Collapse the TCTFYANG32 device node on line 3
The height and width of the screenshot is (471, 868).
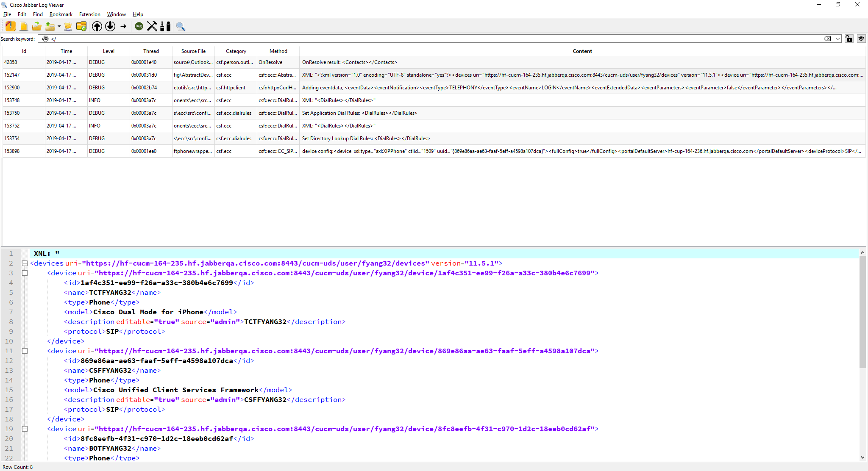(25, 273)
